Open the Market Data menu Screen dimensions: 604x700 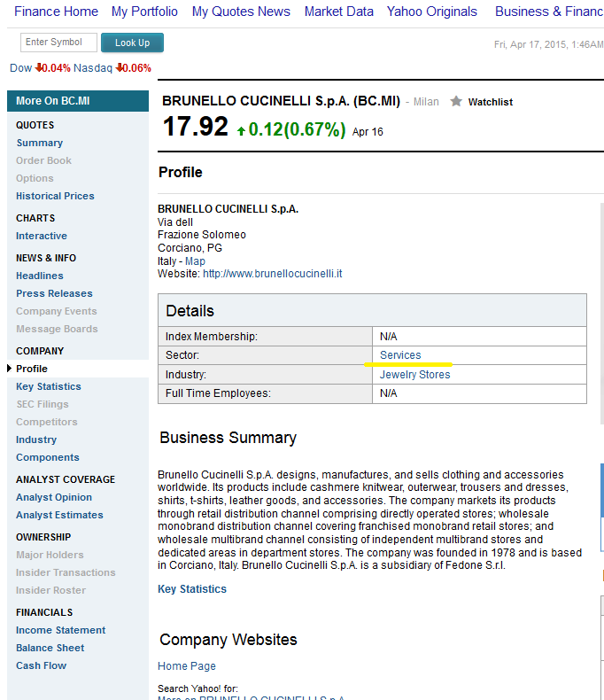339,12
